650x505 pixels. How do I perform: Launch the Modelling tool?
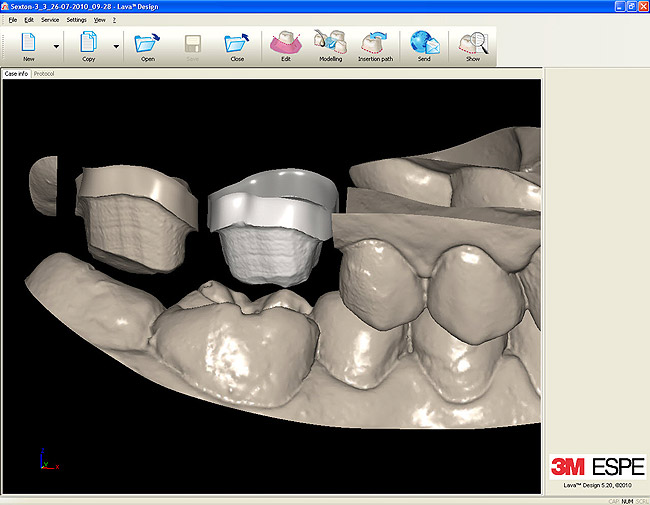pyautogui.click(x=330, y=43)
